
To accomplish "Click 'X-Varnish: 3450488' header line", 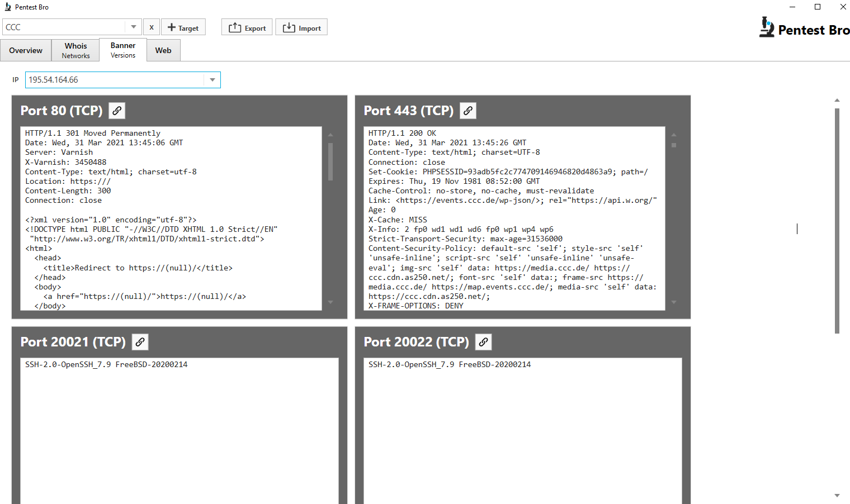I will click(x=66, y=162).
